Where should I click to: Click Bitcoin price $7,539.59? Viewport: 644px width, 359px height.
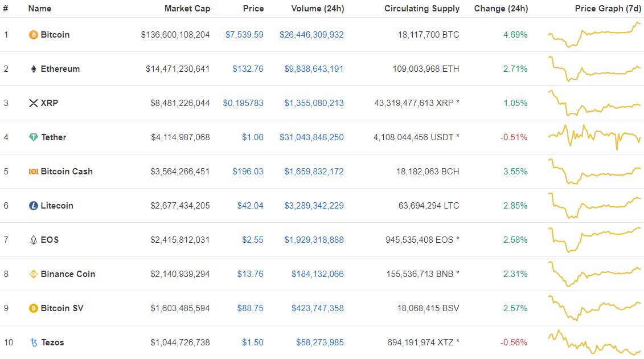[x=244, y=35]
